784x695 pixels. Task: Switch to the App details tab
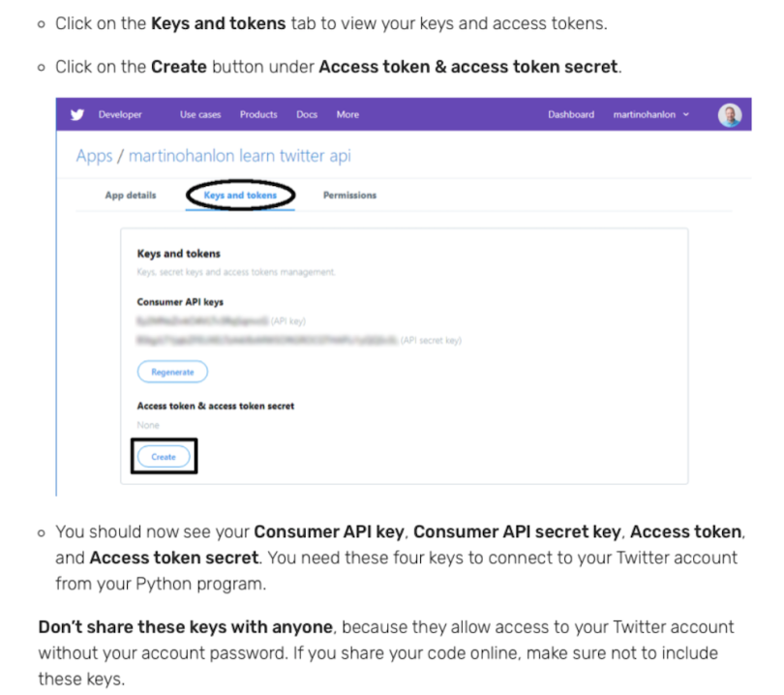[x=131, y=195]
